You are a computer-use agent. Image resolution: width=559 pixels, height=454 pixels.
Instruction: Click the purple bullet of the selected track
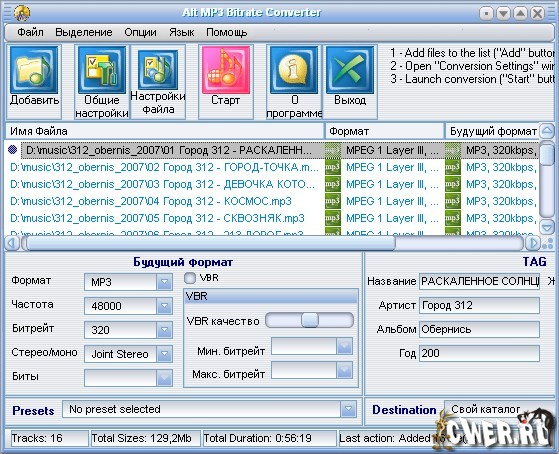[12, 150]
